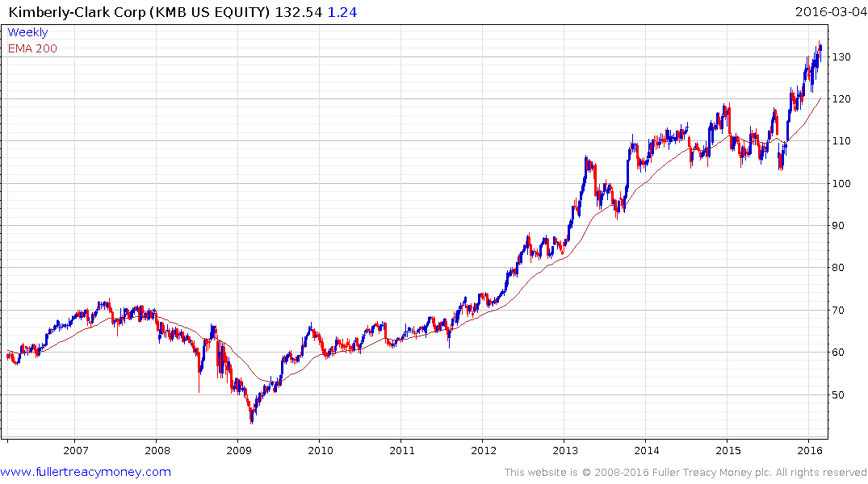Click the 2016 x-axis label

point(809,450)
